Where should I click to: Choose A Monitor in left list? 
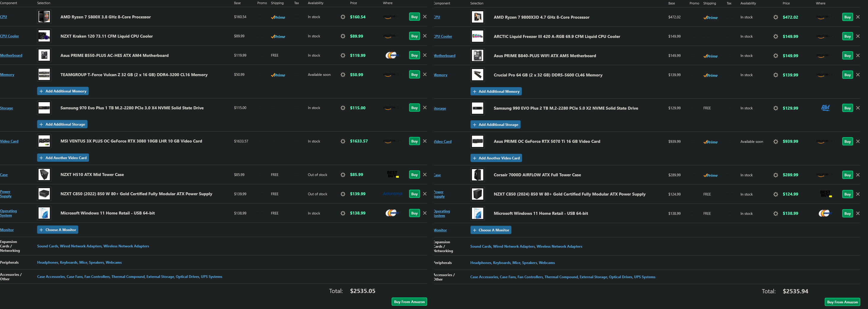58,230
